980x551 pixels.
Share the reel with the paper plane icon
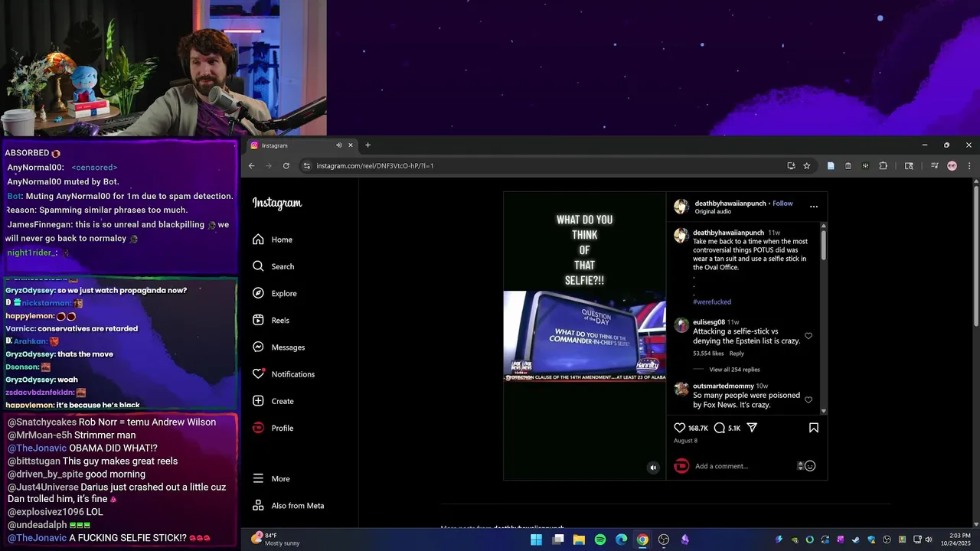[752, 428]
